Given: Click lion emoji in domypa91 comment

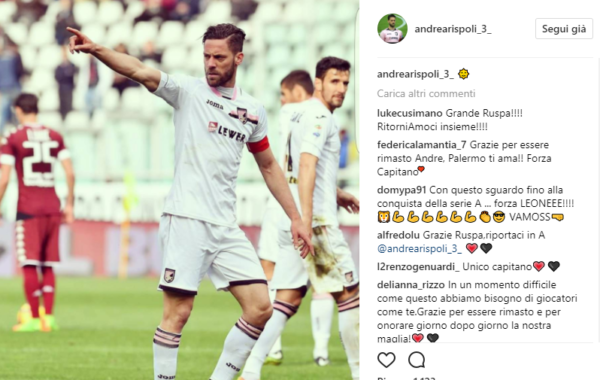Looking at the screenshot, I should 383,217.
